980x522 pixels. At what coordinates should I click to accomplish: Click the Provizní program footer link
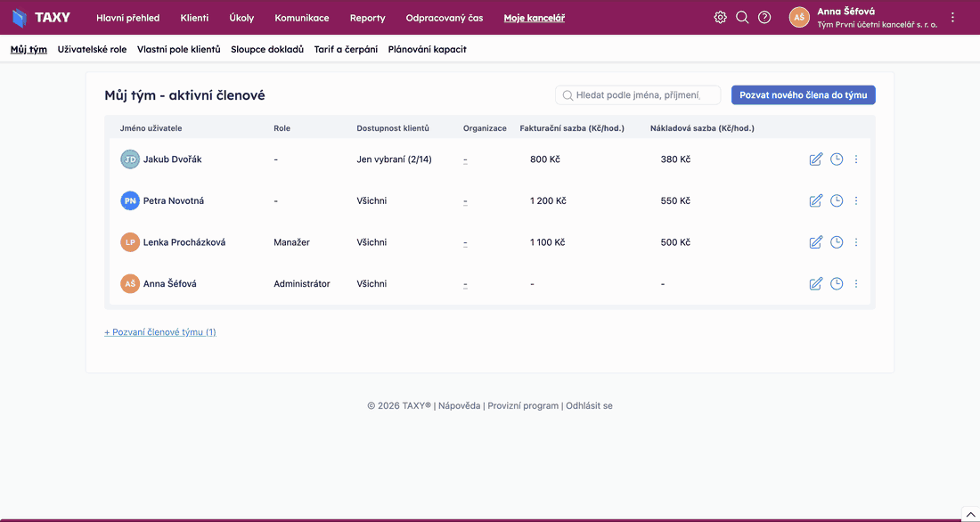pos(523,405)
